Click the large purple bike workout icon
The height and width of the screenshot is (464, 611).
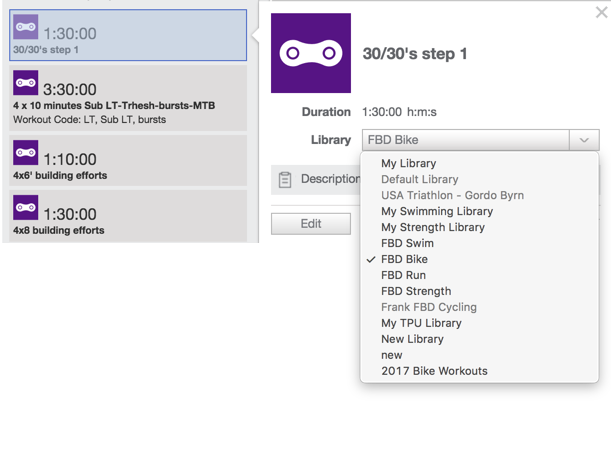311,53
